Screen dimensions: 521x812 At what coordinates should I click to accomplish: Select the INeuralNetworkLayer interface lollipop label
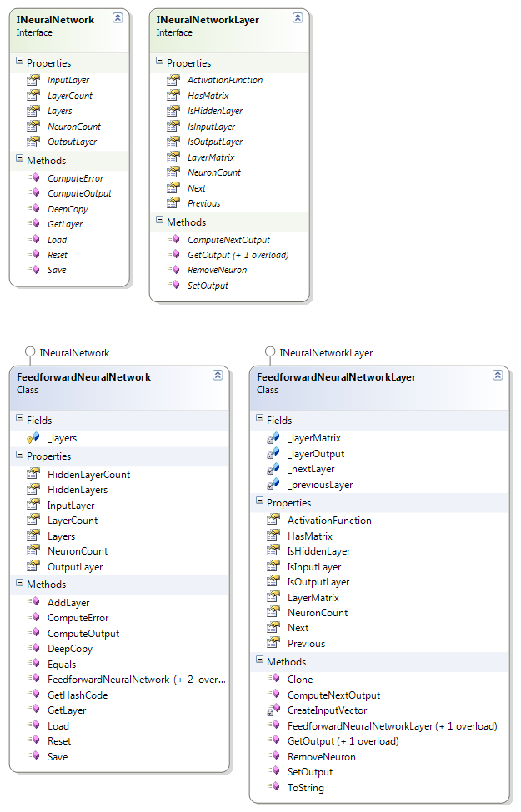click(x=326, y=353)
